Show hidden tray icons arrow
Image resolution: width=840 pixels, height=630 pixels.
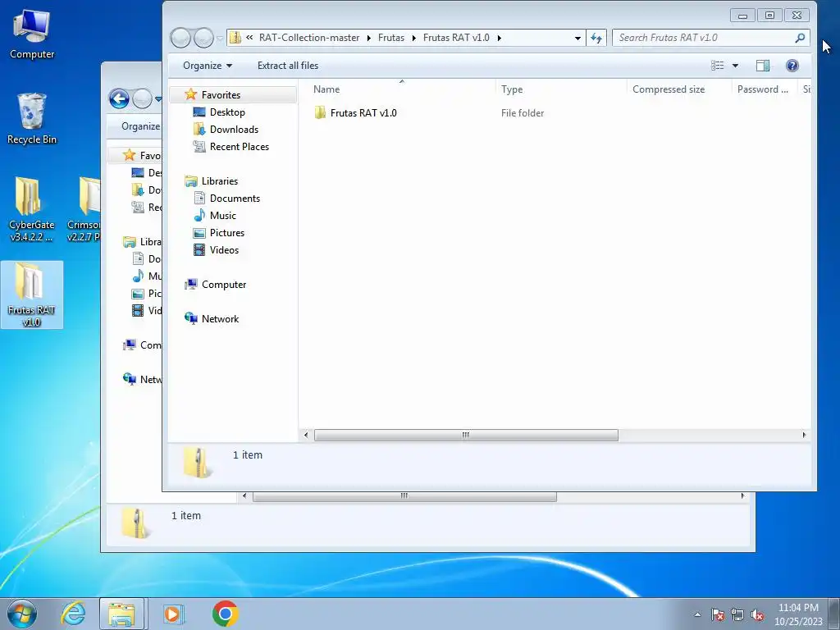pyautogui.click(x=697, y=614)
